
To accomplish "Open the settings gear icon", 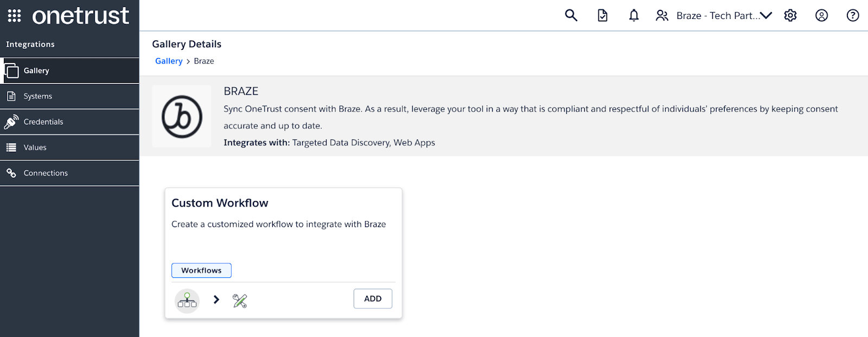I will [790, 15].
